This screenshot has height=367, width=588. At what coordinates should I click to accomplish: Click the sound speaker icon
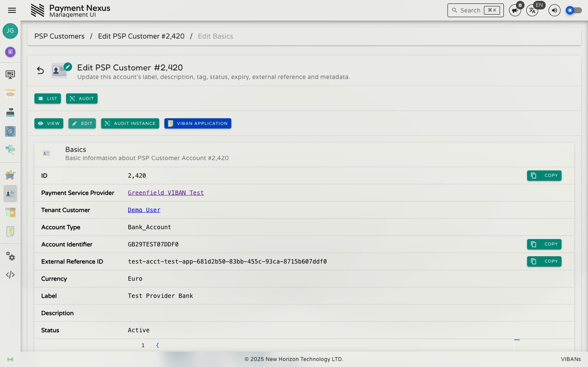click(555, 10)
